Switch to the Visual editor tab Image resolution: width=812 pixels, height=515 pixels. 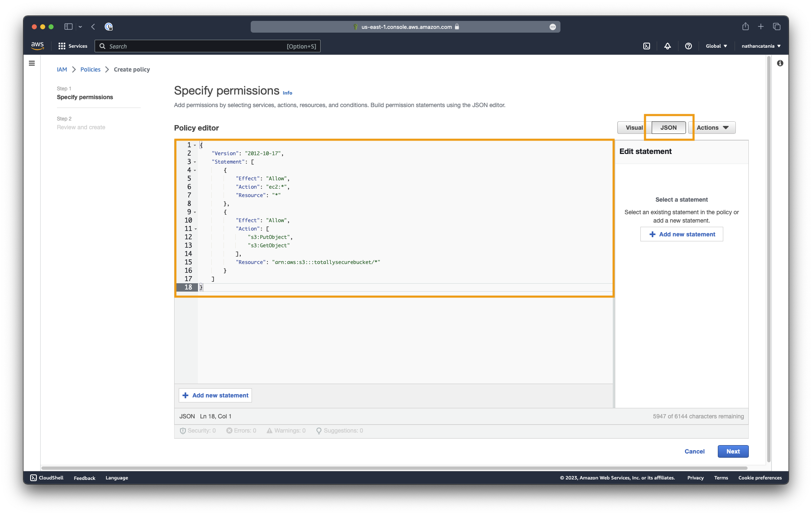(634, 128)
